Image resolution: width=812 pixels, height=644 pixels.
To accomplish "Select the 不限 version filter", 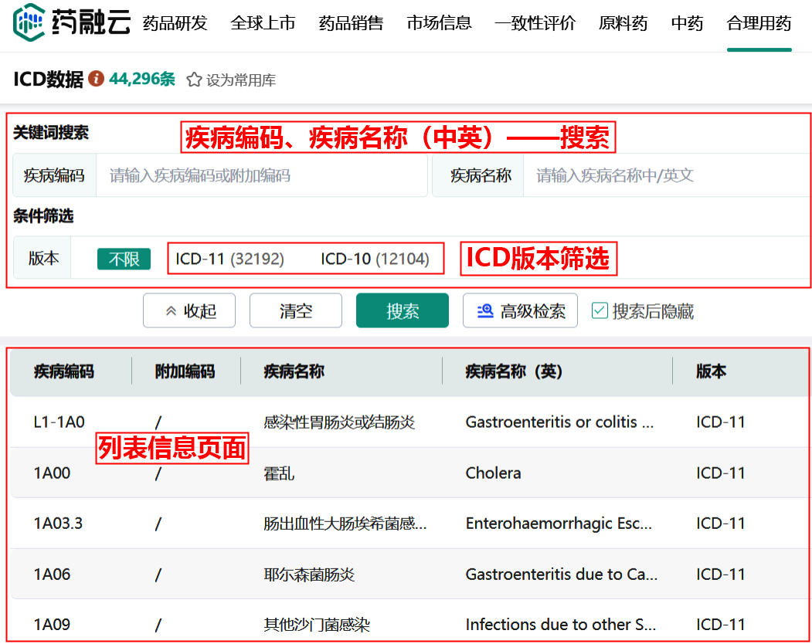I will [124, 259].
